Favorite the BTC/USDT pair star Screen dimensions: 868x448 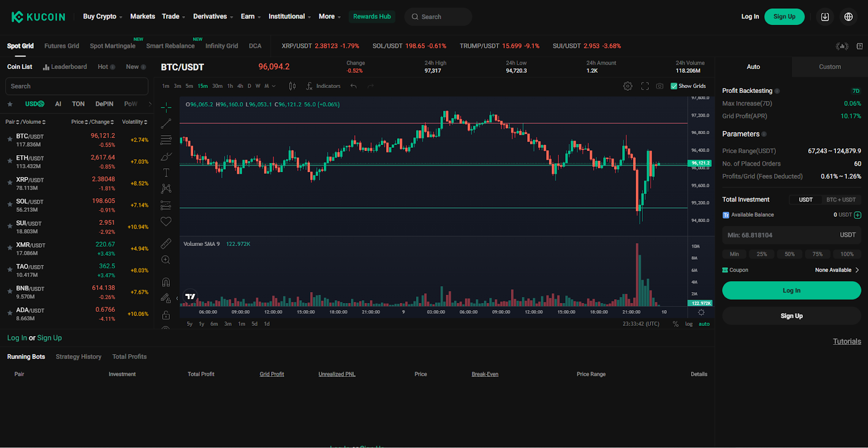tap(10, 140)
